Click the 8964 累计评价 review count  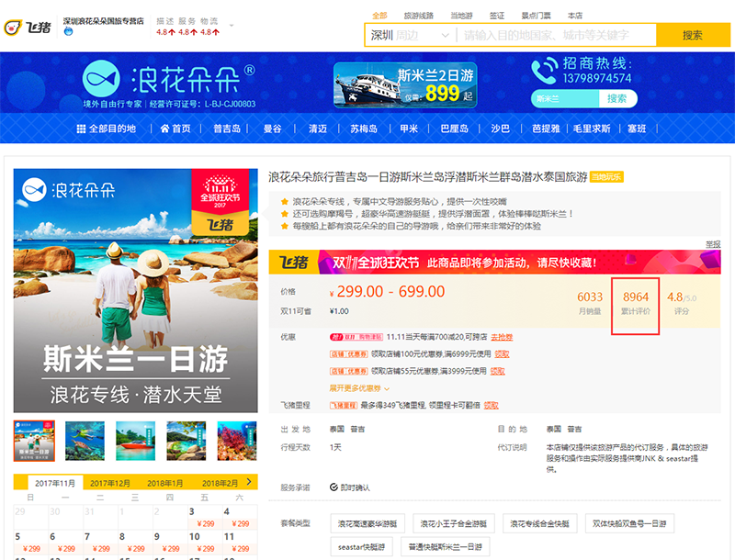[x=636, y=303]
